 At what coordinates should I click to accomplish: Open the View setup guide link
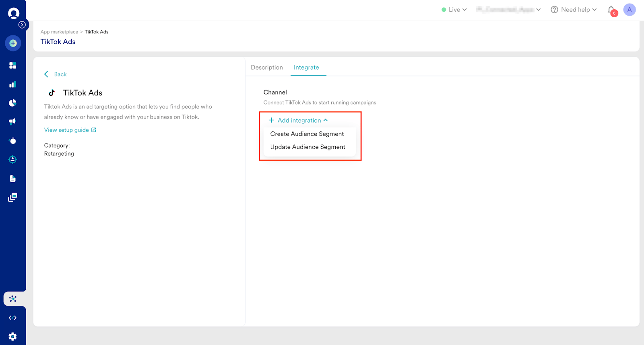[x=66, y=130]
